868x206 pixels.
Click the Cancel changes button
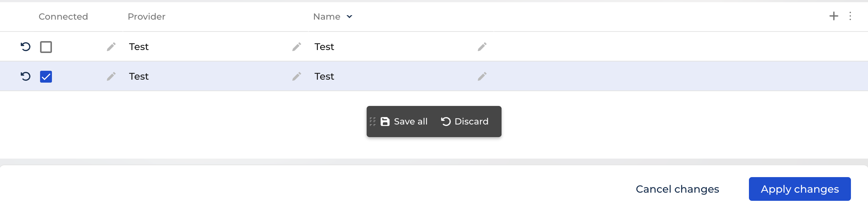[x=677, y=189]
